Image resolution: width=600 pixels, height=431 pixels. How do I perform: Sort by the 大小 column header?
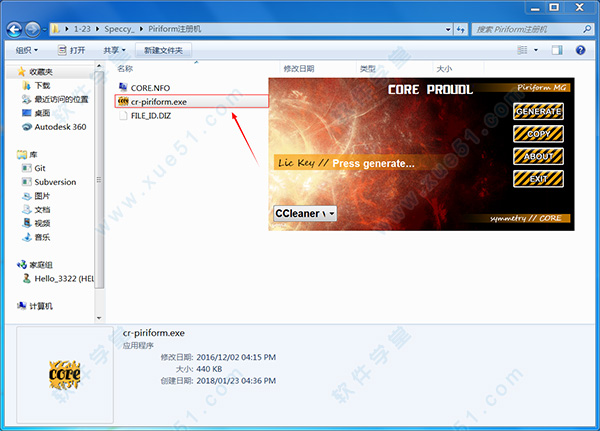(x=444, y=69)
